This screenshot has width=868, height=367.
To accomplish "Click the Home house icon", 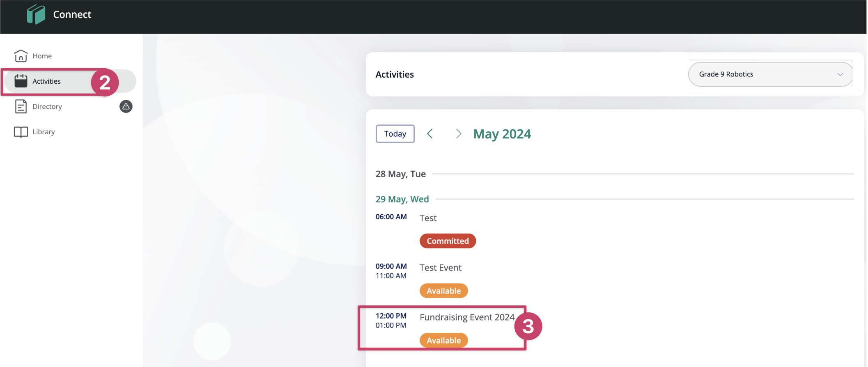I will (21, 56).
